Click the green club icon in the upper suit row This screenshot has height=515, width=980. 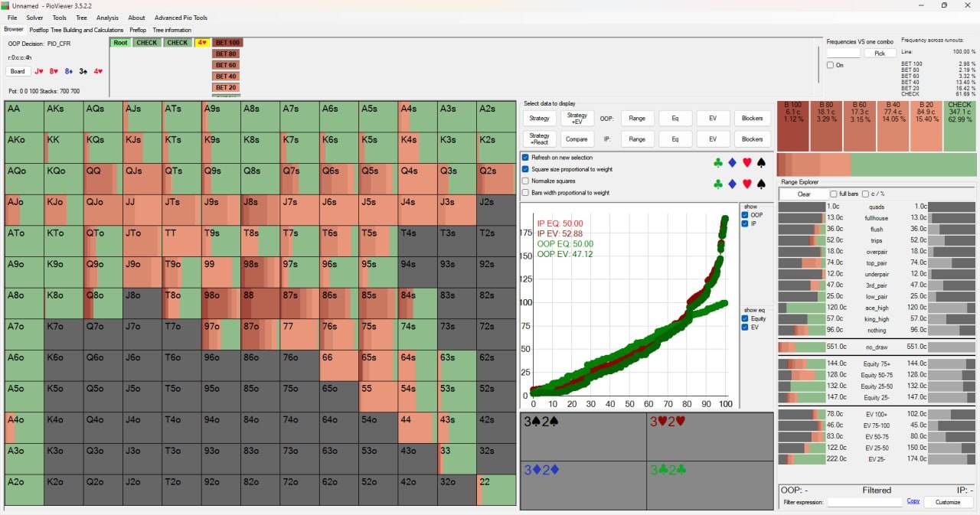[x=717, y=162]
